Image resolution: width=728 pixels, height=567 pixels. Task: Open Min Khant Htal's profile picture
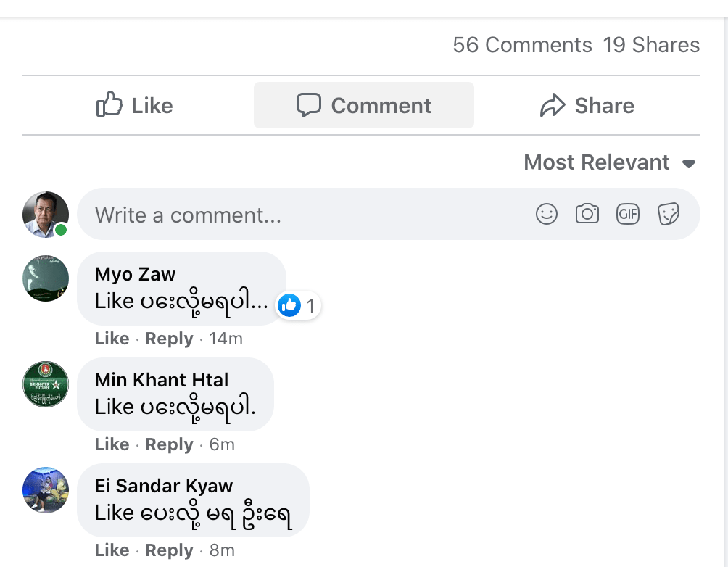click(46, 384)
